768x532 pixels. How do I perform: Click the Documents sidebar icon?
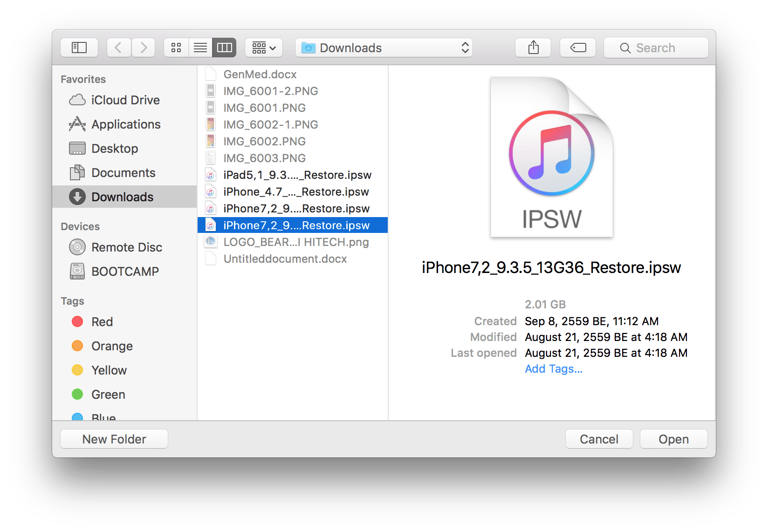pyautogui.click(x=77, y=173)
